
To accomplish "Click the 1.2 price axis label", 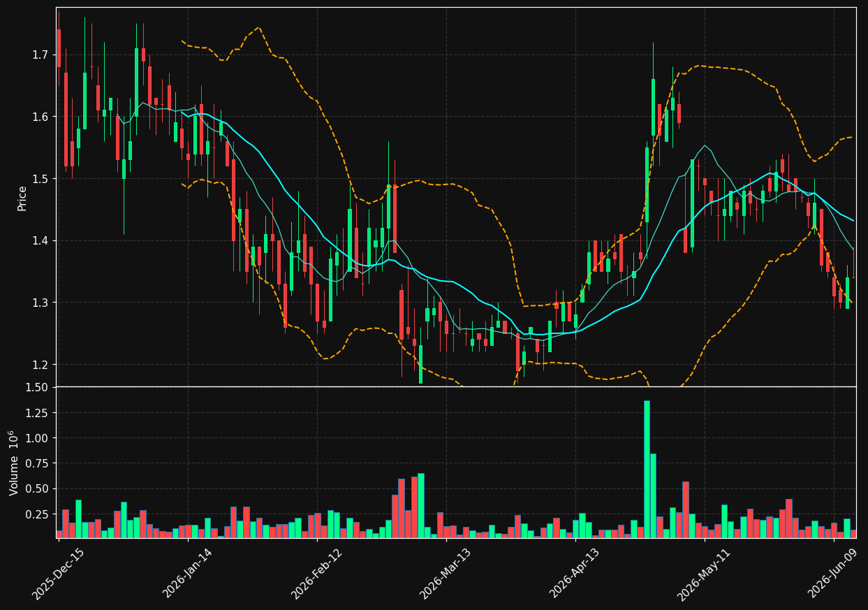I will coord(41,365).
